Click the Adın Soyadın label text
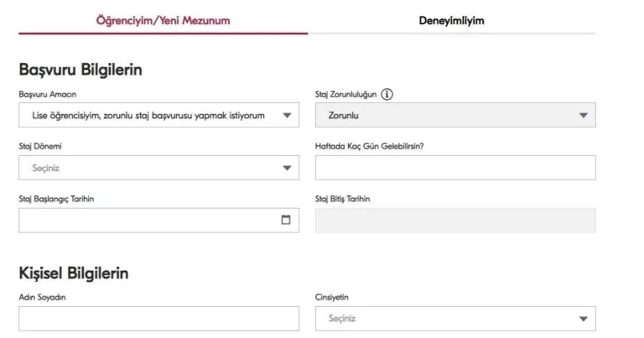644x338 pixels. click(42, 297)
